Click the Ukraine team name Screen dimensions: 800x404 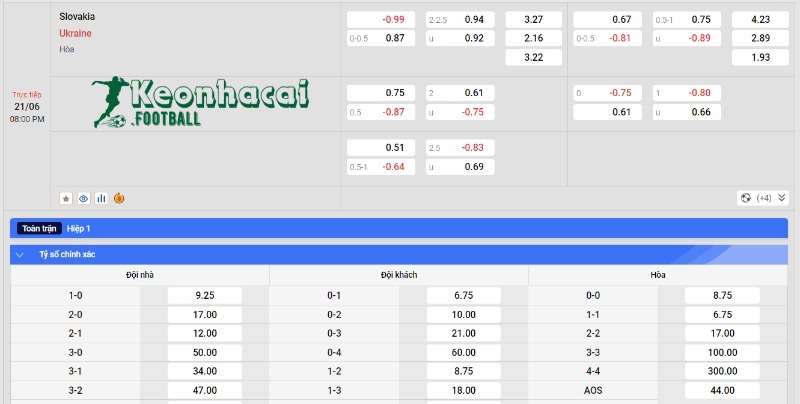[x=75, y=33]
